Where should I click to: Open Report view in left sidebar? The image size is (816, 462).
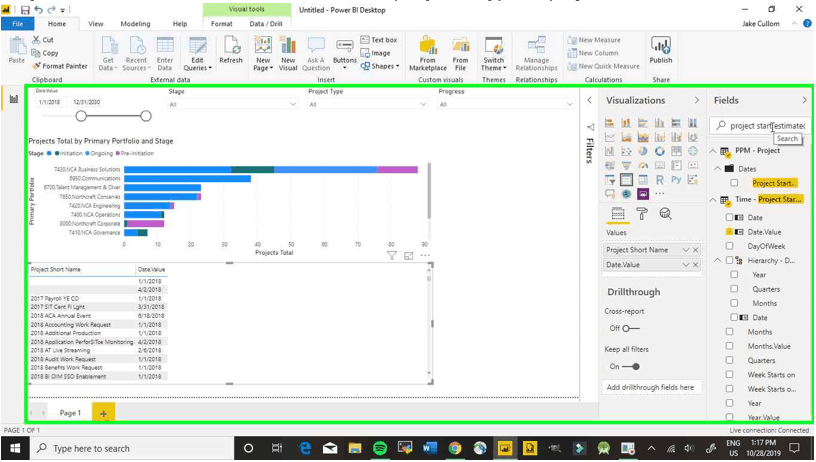(14, 99)
